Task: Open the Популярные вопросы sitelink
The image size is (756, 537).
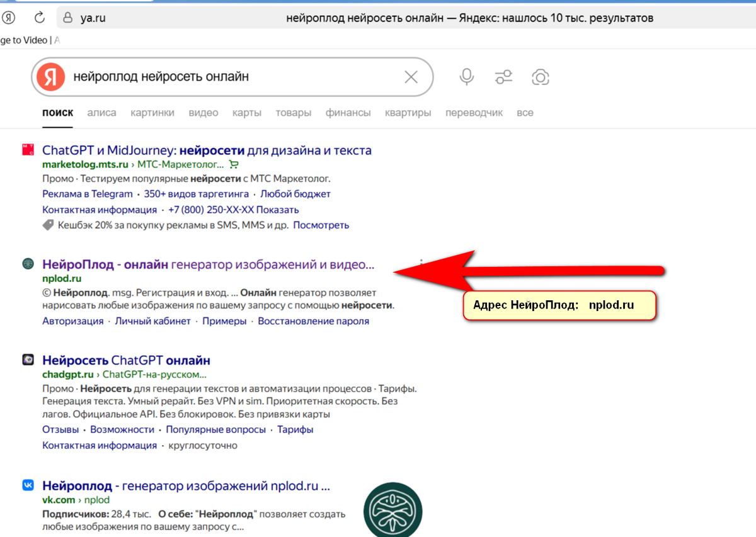Action: (x=216, y=429)
